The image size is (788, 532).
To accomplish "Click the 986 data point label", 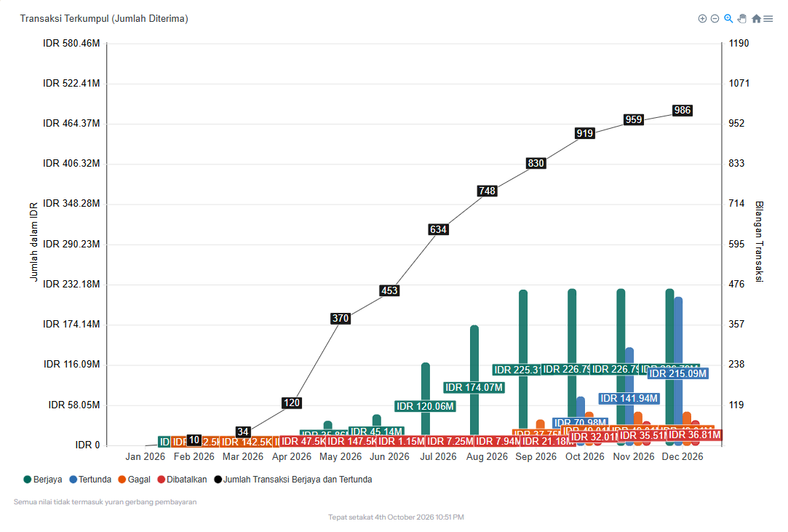I will point(682,110).
